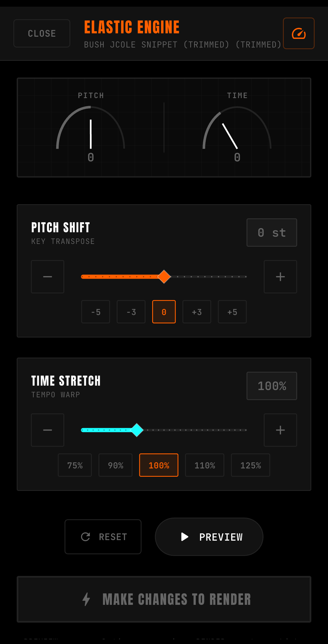This screenshot has width=328, height=644.
Task: Increase time stretch with the plus button
Action: (x=280, y=430)
